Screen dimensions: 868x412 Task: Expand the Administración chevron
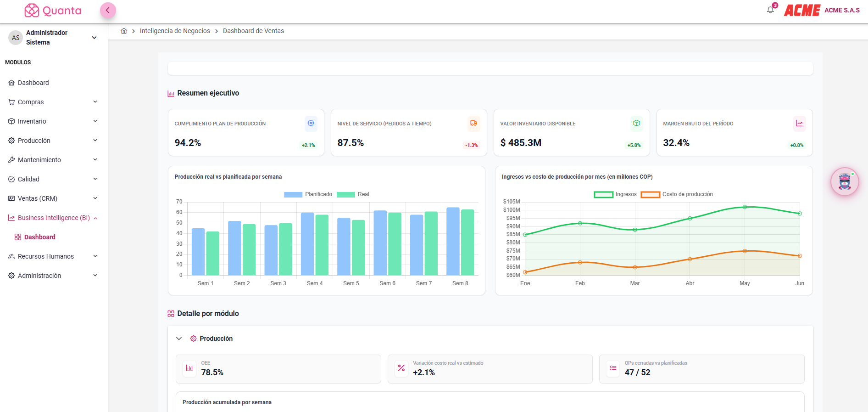[x=95, y=276]
